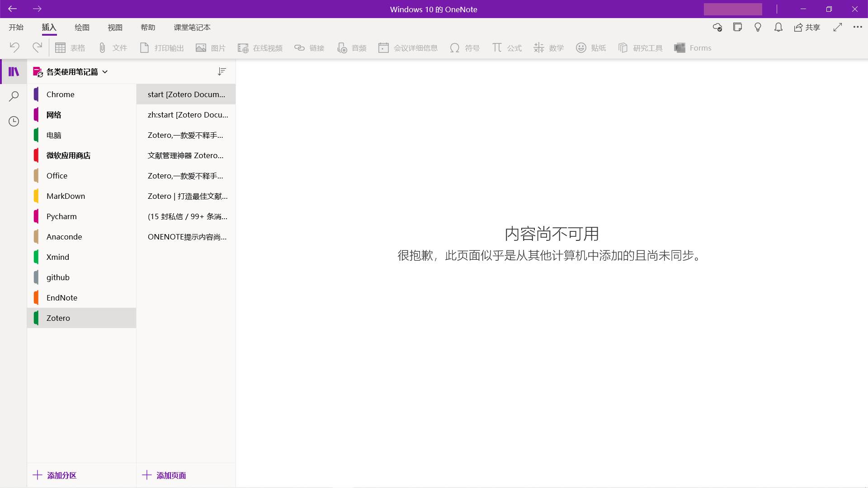The width and height of the screenshot is (868, 488).
Task: Open the 贴纸 sticker picker
Action: click(591, 47)
